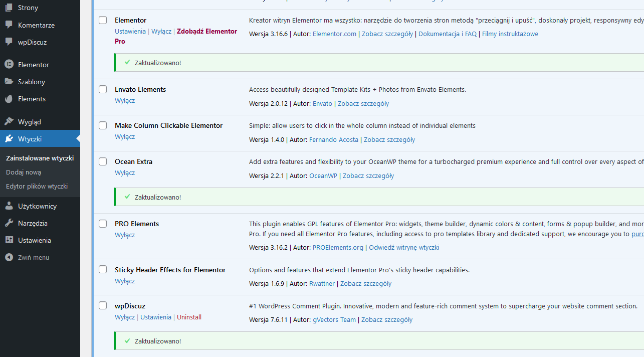Tick the wpDiscuz plugin checkbox
Image resolution: width=644 pixels, height=357 pixels.
[x=103, y=306]
